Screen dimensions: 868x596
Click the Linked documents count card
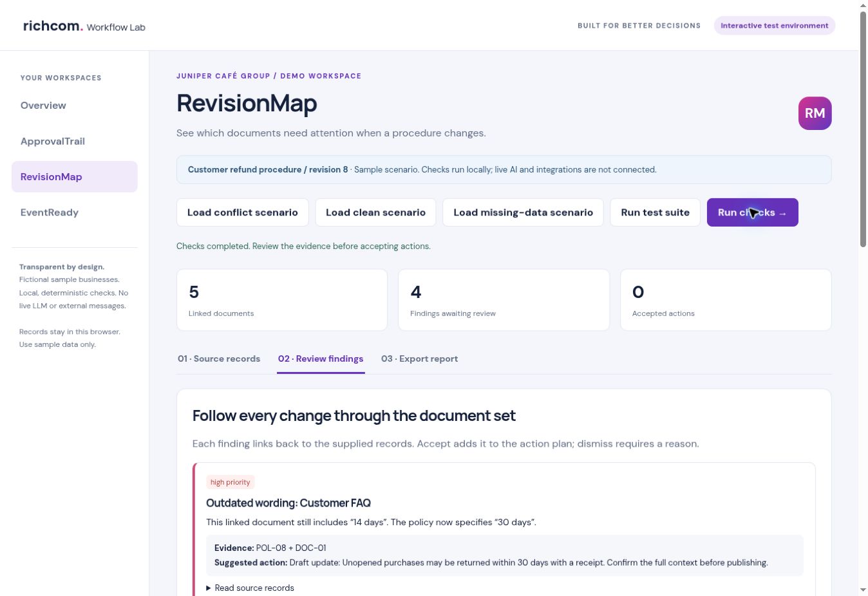[282, 300]
